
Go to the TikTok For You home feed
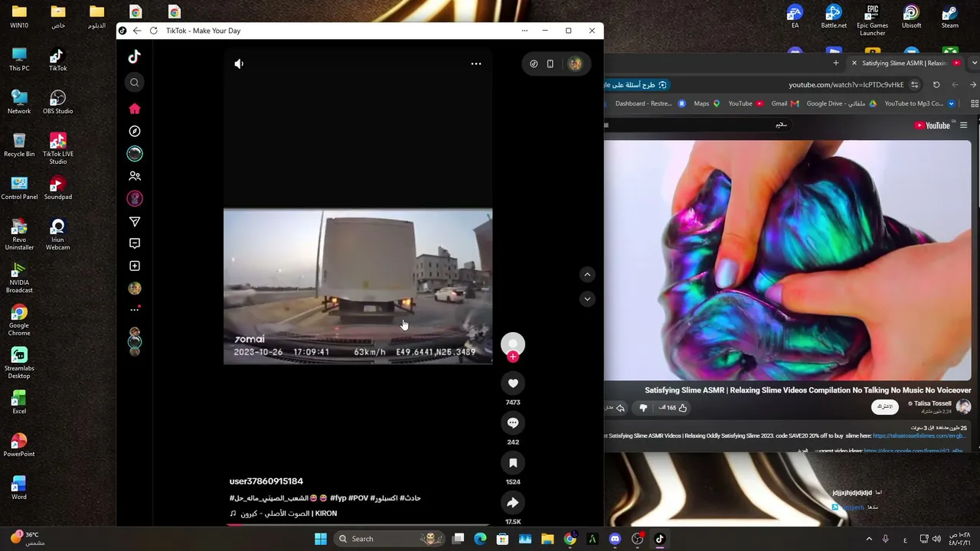pos(135,109)
